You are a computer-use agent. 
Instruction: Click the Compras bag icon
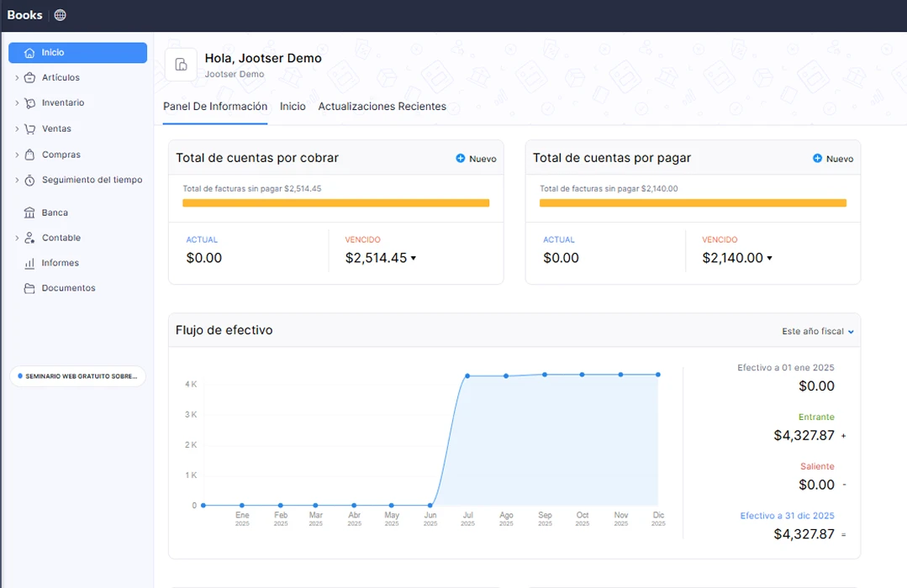coord(30,155)
